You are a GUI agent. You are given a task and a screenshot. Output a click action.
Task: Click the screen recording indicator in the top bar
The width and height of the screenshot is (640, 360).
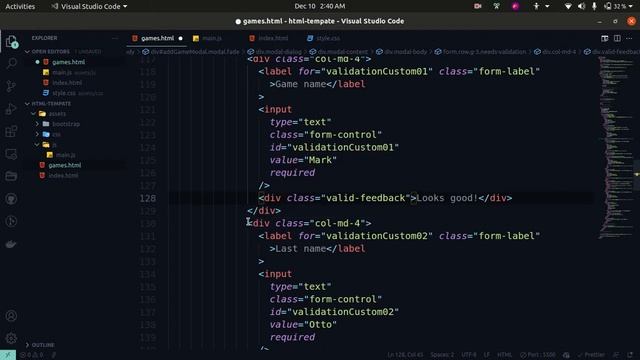[478, 6]
